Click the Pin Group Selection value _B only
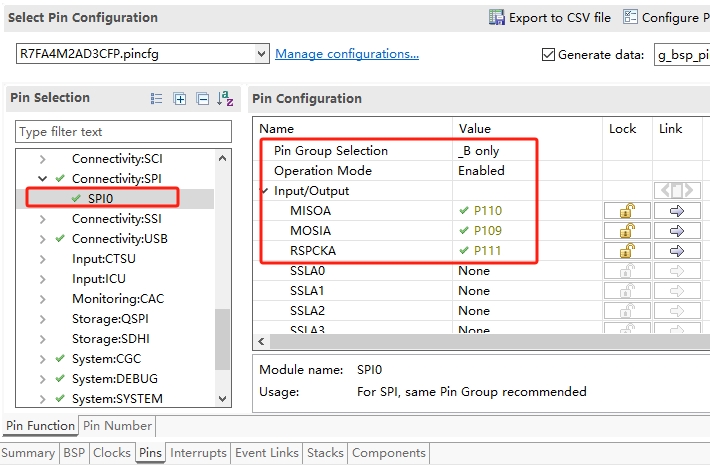710x465 pixels. (x=479, y=151)
